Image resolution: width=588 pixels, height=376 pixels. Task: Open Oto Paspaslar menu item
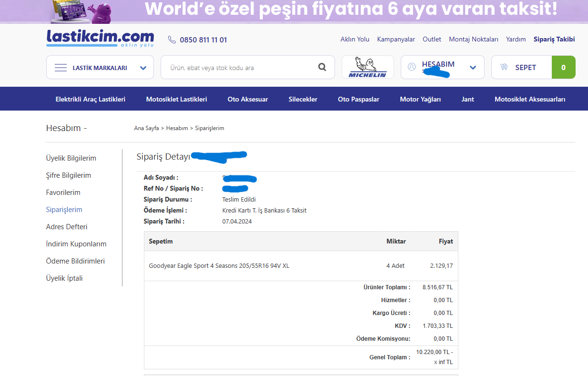pyautogui.click(x=358, y=99)
